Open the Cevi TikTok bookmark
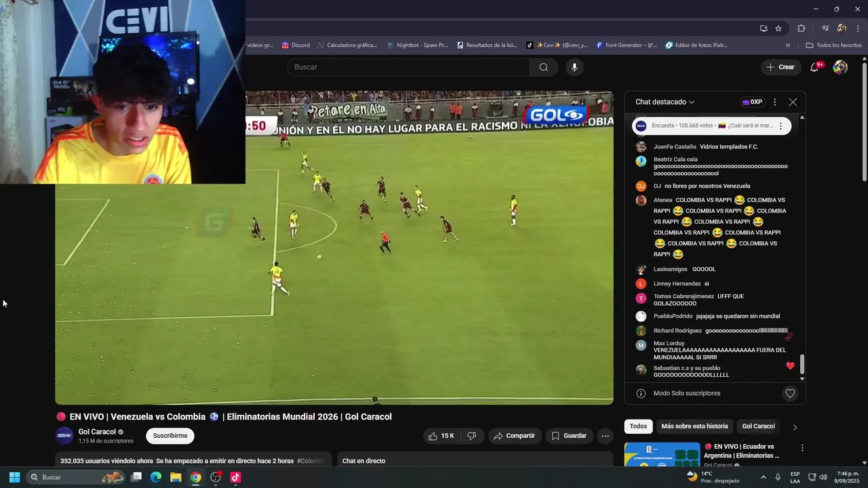This screenshot has height=488, width=868. [x=557, y=45]
